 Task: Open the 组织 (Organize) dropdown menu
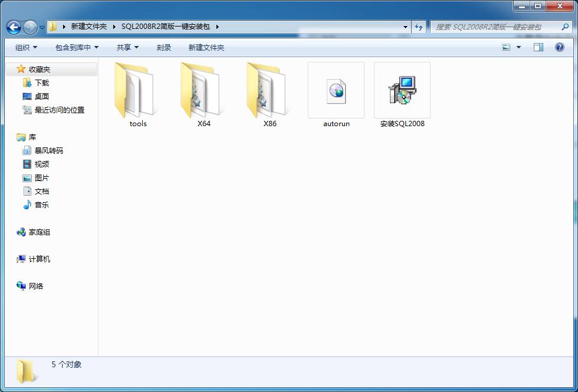click(25, 47)
